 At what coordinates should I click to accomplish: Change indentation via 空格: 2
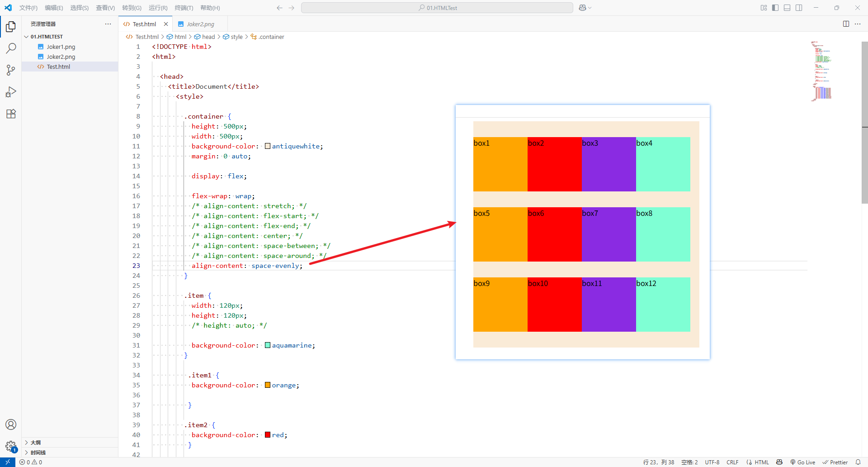[689, 462]
